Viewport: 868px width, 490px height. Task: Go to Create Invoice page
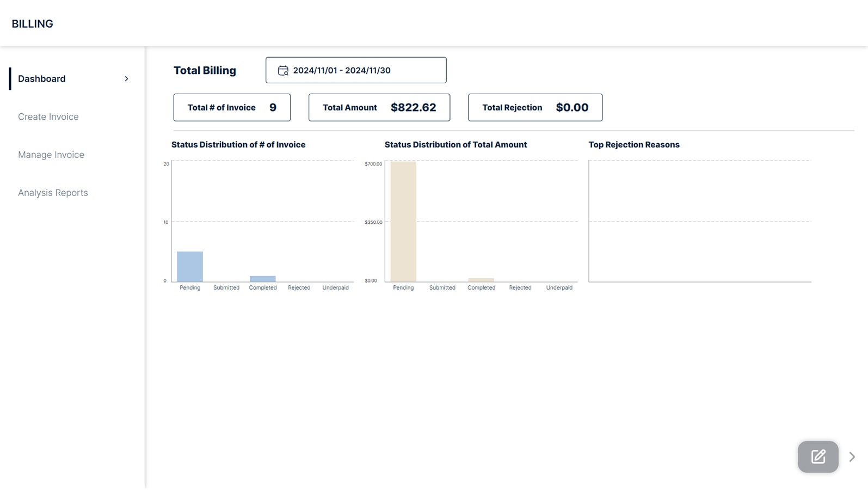point(48,117)
